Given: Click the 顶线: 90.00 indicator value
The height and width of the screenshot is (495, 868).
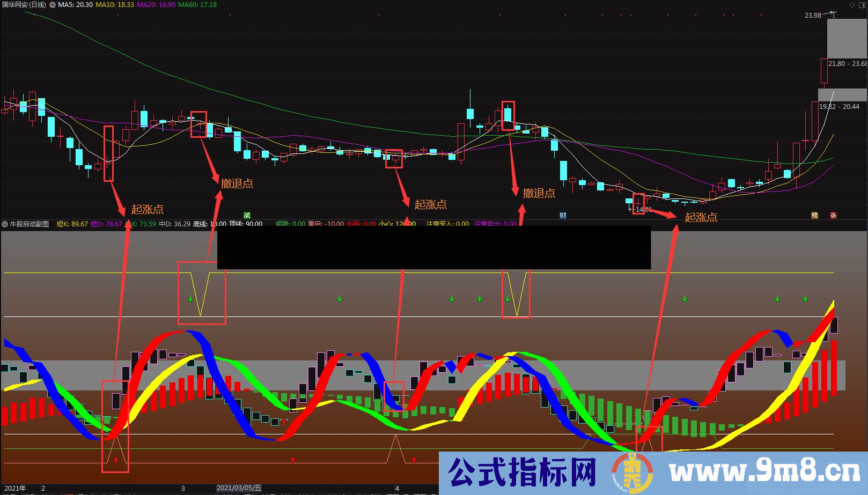Looking at the screenshot, I should (246, 224).
